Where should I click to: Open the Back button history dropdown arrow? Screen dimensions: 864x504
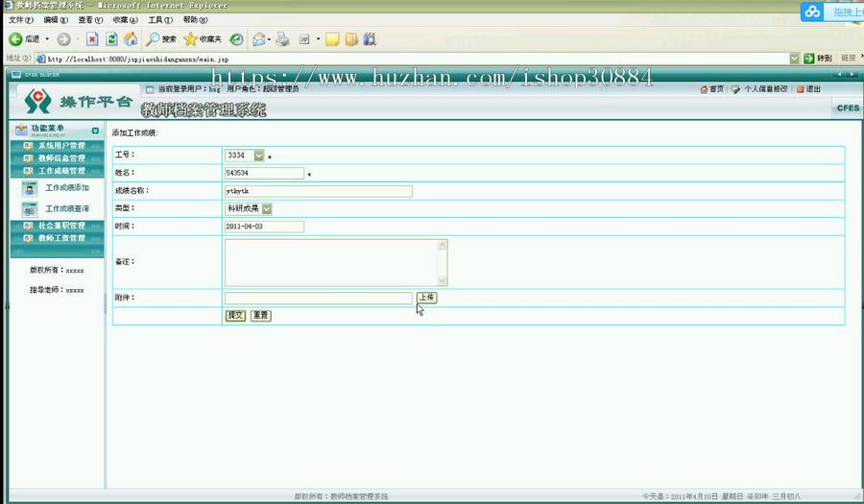(x=47, y=39)
